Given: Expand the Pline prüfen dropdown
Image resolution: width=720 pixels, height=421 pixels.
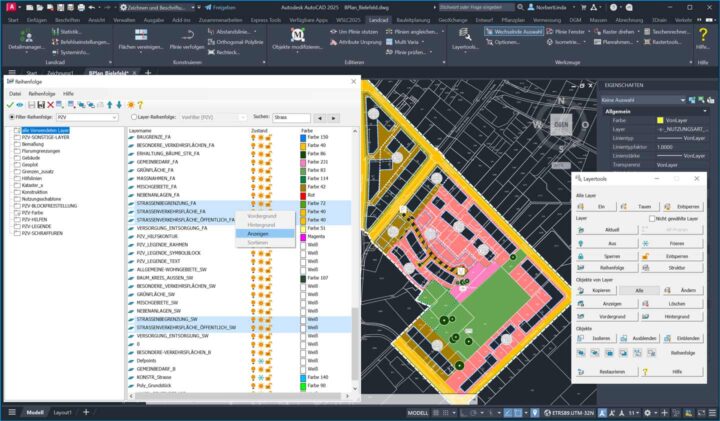Looking at the screenshot, I should (431, 52).
